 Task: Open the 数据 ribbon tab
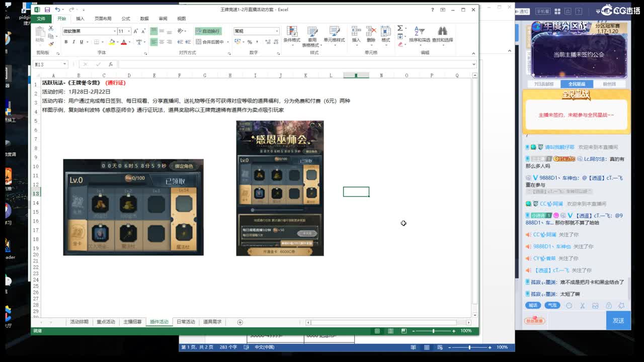[144, 19]
